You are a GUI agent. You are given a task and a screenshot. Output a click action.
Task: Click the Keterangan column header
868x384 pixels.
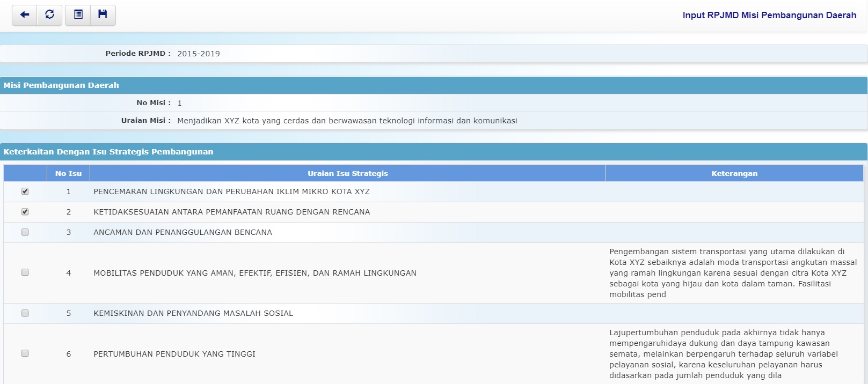point(734,173)
